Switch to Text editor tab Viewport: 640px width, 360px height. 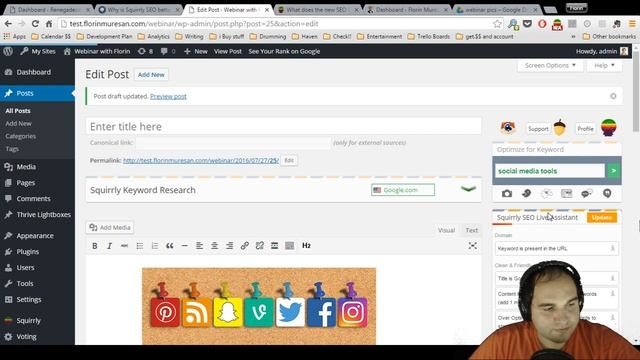471,230
